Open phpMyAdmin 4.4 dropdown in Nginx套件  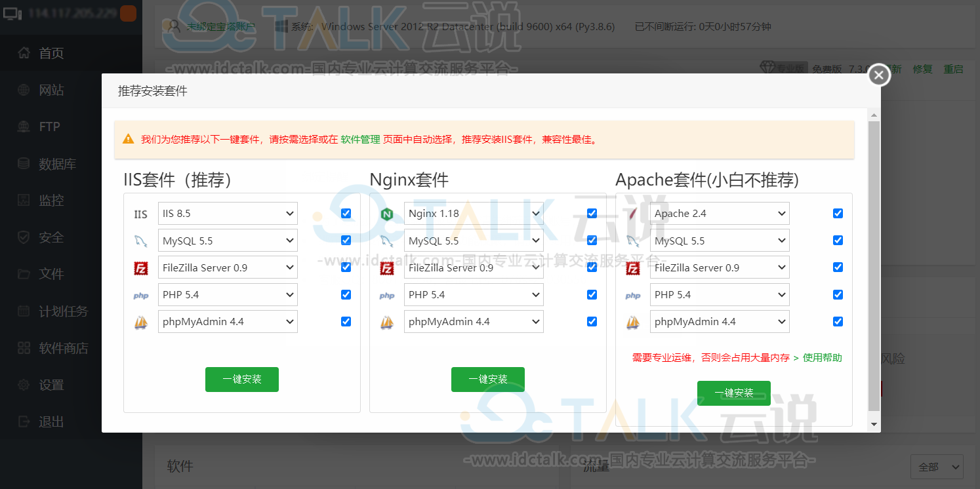tap(474, 322)
